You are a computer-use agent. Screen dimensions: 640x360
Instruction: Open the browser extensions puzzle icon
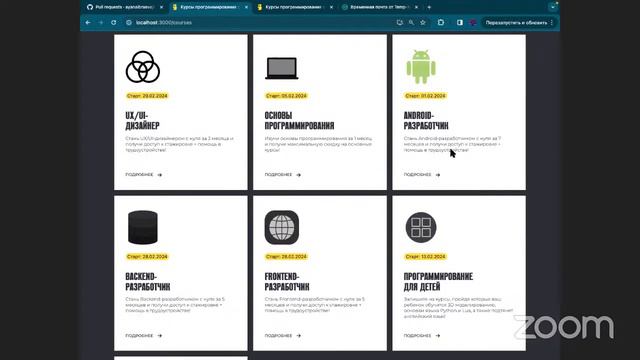click(441, 22)
